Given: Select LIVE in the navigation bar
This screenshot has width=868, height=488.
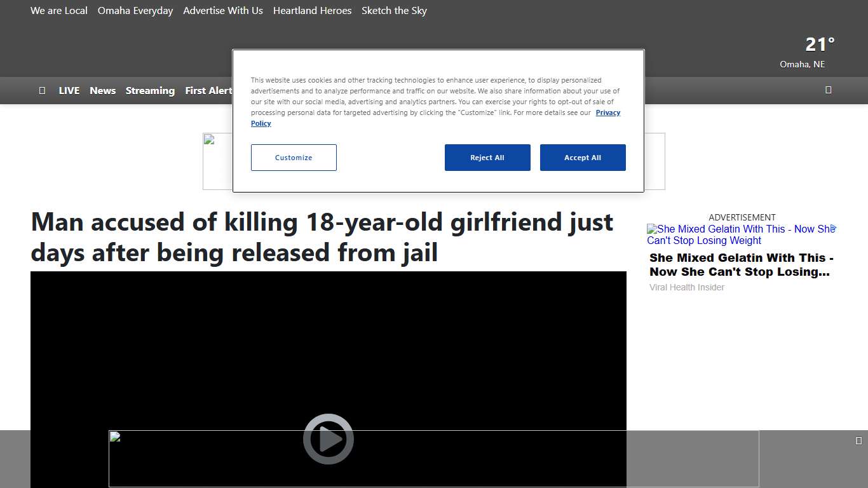Looking at the screenshot, I should [69, 90].
